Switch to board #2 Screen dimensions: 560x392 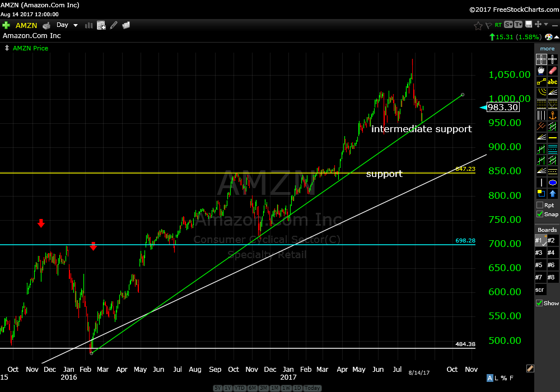point(552,240)
